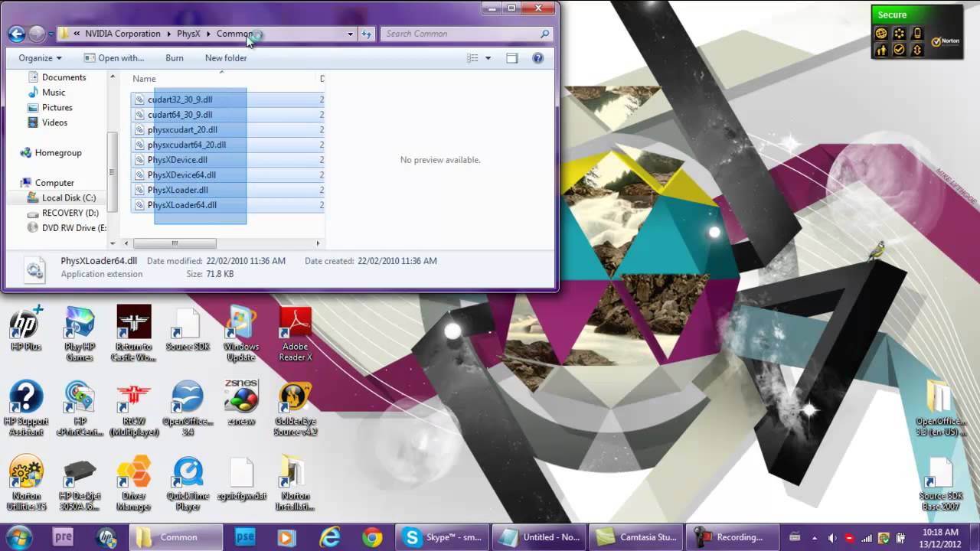Select file cudart32_30_9.dll
This screenshot has height=551, width=980.
(180, 99)
